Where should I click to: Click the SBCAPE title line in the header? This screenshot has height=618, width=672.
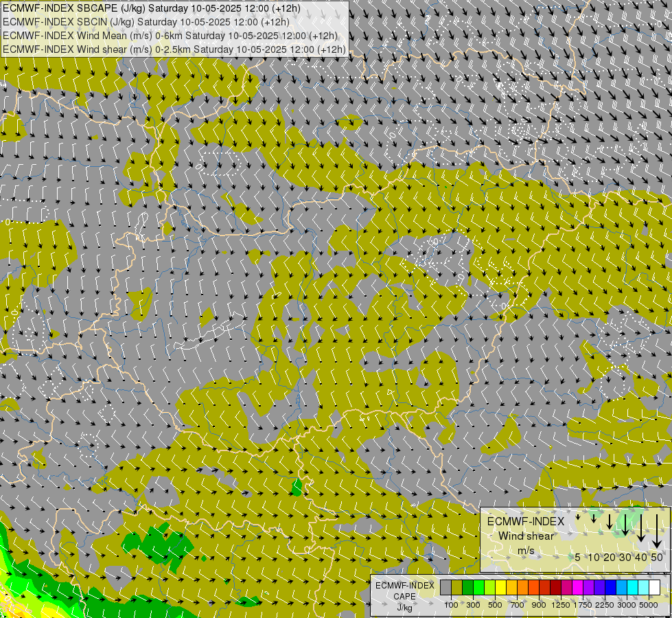(151, 8)
